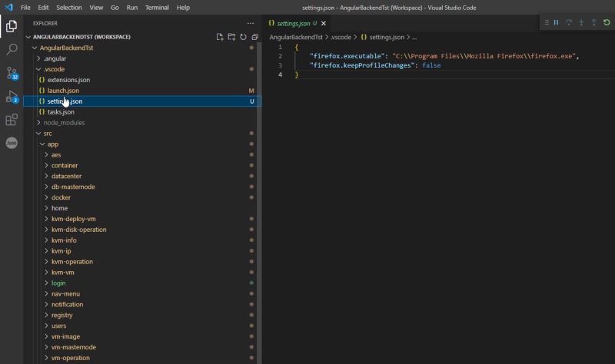The image size is (615, 364).
Task: Open the Terminal menu
Action: [x=157, y=8]
